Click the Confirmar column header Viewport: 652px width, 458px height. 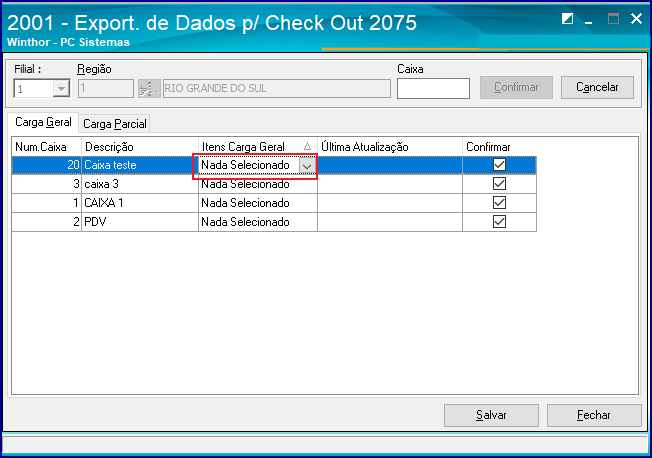point(499,147)
